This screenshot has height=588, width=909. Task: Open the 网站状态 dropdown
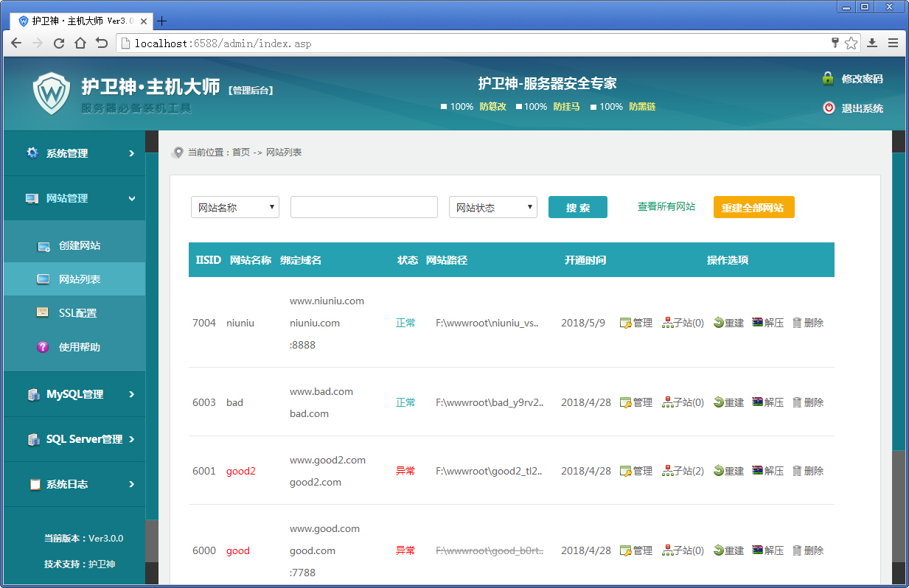tap(492, 207)
